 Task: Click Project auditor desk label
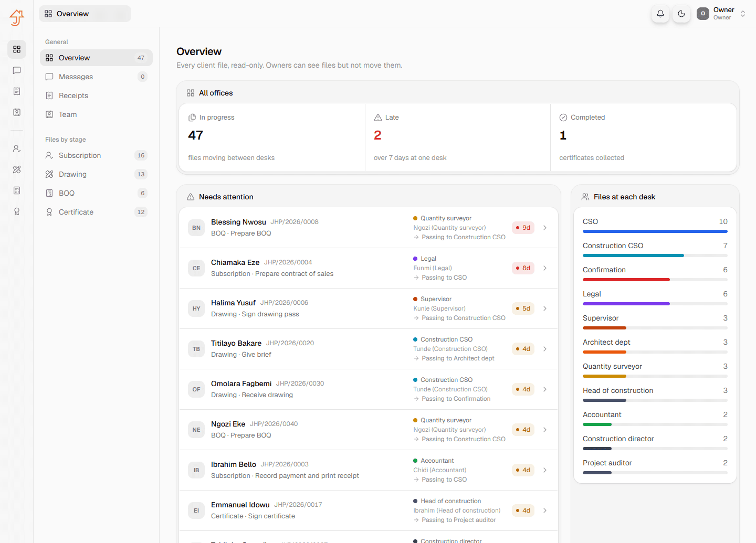607,463
